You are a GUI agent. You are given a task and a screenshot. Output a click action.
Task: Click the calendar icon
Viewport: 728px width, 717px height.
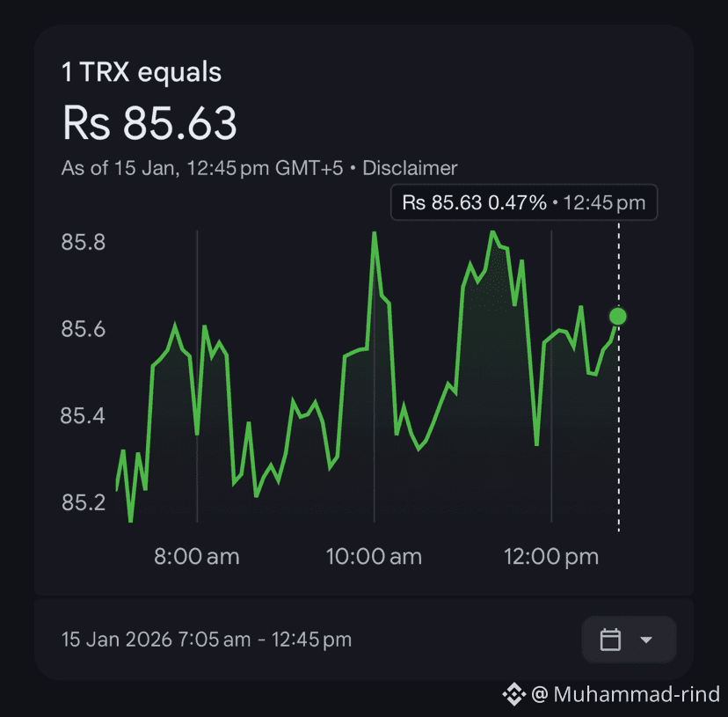[x=610, y=640]
